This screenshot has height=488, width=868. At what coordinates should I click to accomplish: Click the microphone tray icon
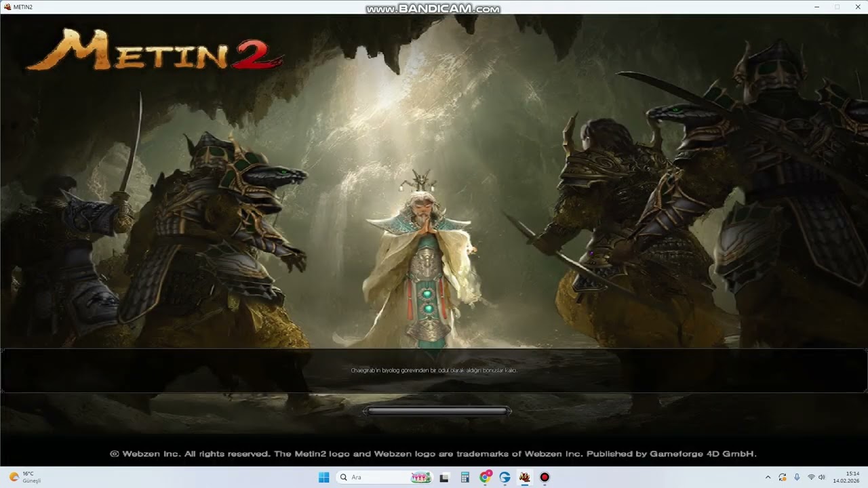click(797, 477)
